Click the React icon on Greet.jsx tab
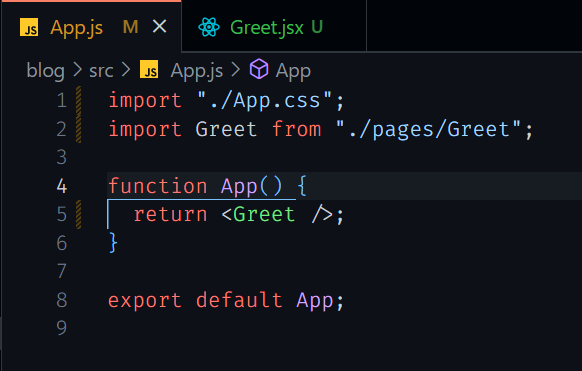The image size is (582, 371). pos(209,27)
